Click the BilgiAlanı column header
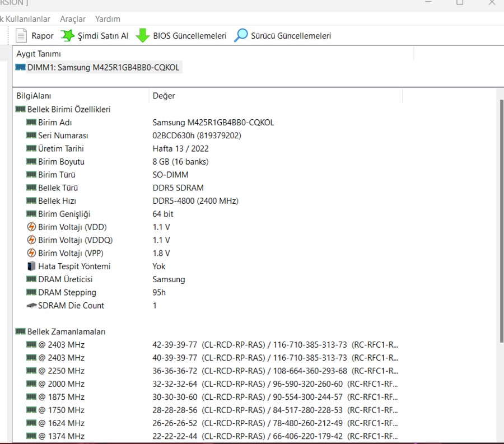This screenshot has height=444, width=504. (34, 96)
